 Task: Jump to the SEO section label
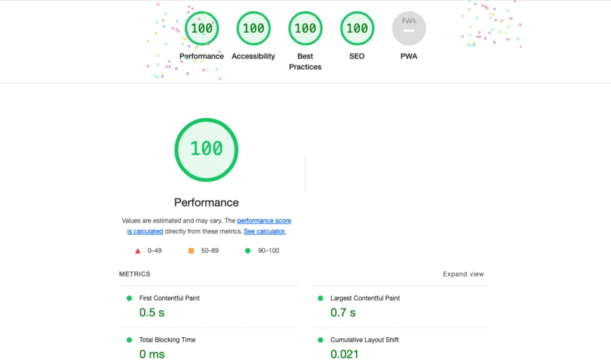(x=357, y=57)
